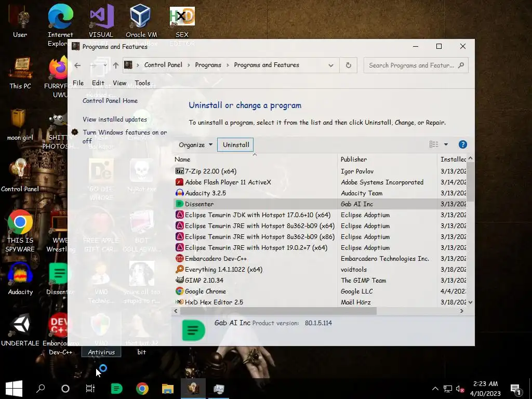Screen dimensions: 532x399
Task: Select the UNDERTALE Unity desktop icon
Action: point(20,330)
